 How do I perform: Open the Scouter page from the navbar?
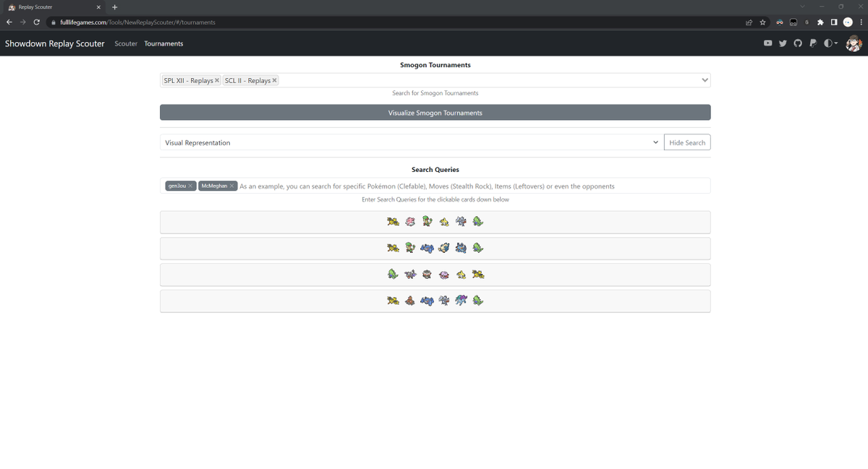[x=126, y=43]
